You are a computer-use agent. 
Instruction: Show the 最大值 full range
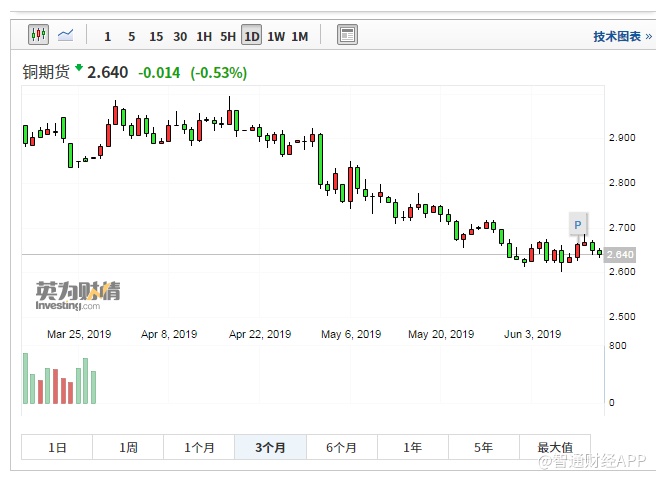555,447
